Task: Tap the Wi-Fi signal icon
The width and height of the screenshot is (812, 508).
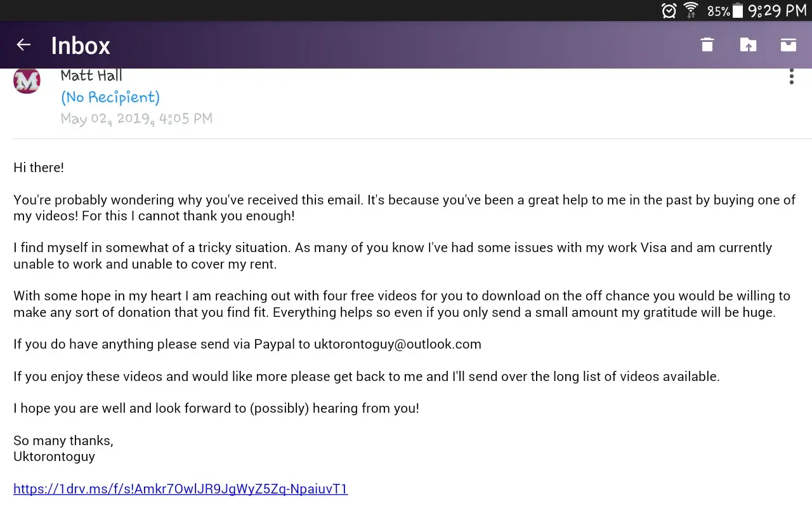Action: pos(691,11)
